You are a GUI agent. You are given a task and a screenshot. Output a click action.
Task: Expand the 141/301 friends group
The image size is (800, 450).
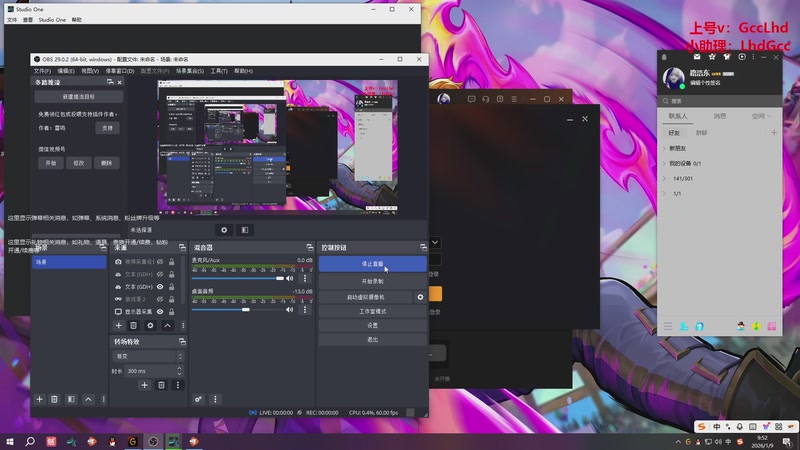click(665, 179)
